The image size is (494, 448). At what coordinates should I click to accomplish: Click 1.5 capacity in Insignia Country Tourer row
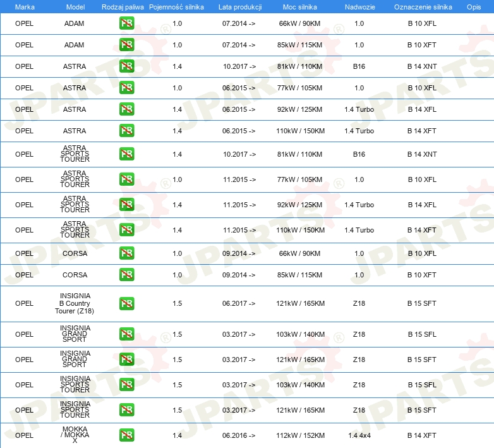pyautogui.click(x=177, y=303)
